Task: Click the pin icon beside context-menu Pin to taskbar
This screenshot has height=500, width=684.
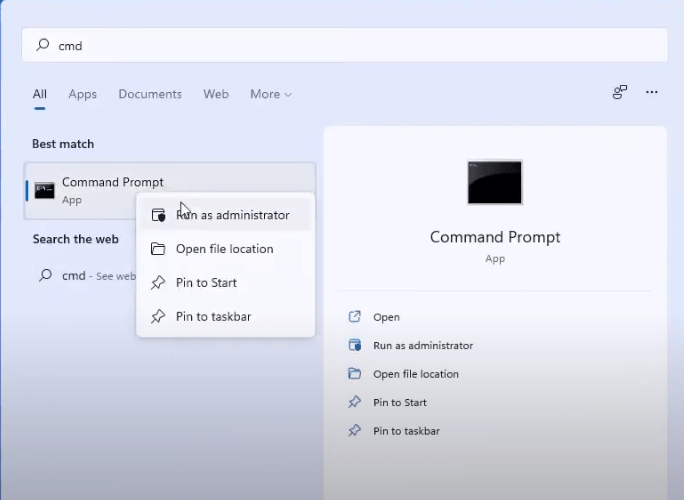Action: point(158,317)
